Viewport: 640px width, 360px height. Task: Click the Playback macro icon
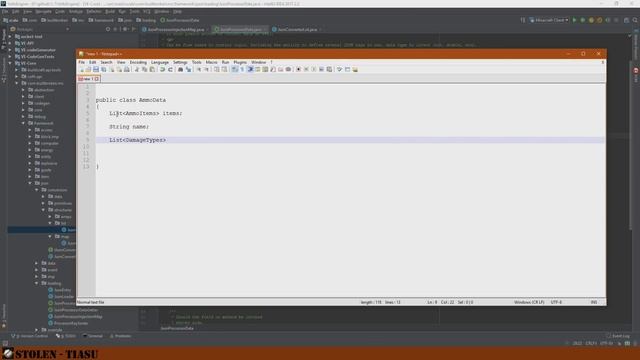(313, 69)
